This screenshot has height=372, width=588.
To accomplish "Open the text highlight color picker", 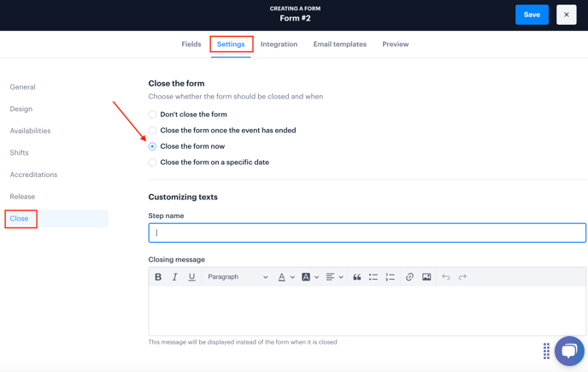I will pos(306,277).
